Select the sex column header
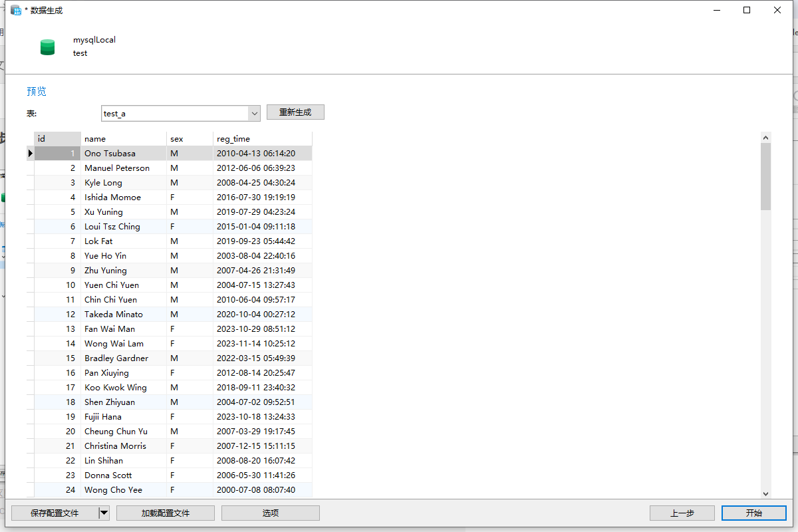798x532 pixels. point(190,138)
